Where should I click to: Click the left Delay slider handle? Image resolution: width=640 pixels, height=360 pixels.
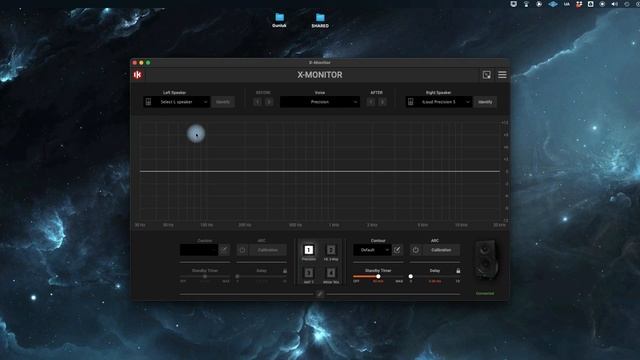237,276
